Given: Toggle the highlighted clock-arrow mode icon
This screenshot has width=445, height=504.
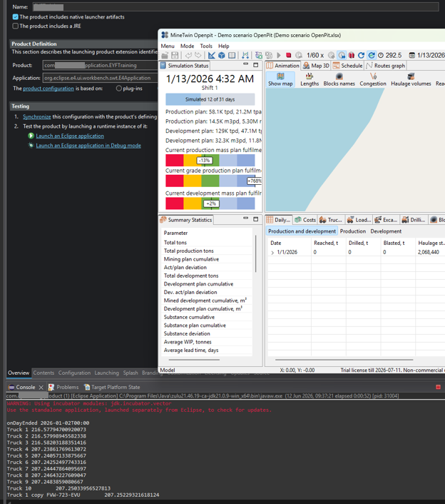Looking at the screenshot, I should 342,55.
